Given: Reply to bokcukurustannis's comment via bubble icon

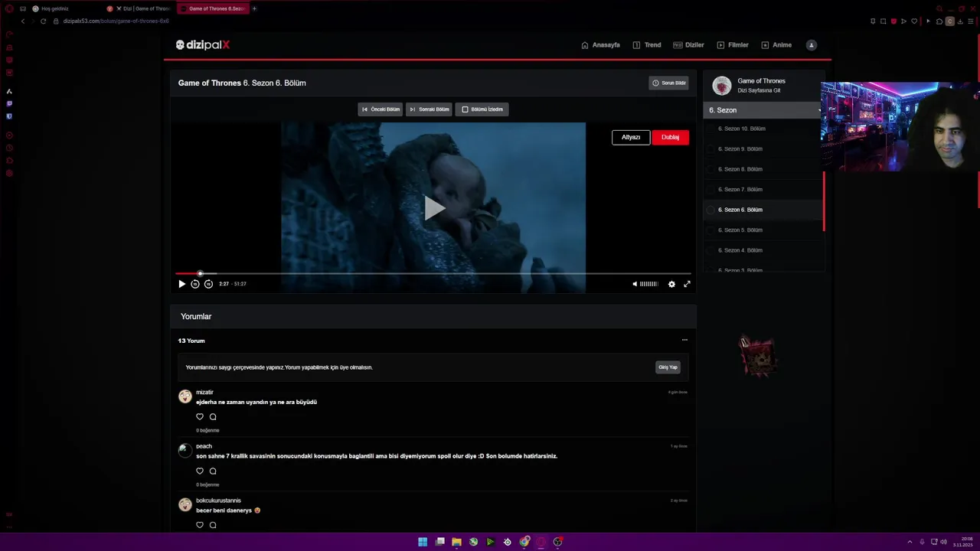Looking at the screenshot, I should pos(213,525).
